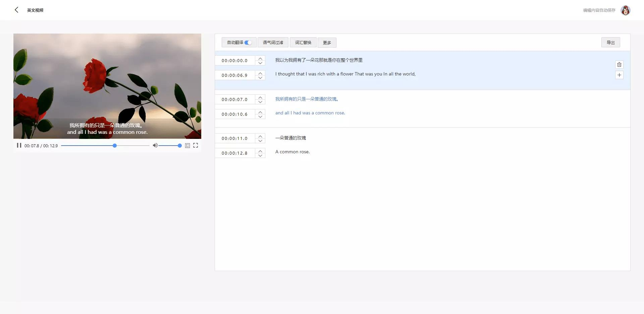Mute the video volume speaker icon
This screenshot has width=644, height=314.
[155, 145]
